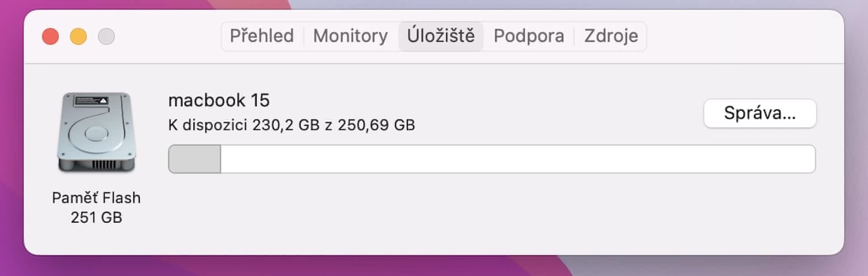
Task: Switch to the Přehled tab
Action: pyautogui.click(x=262, y=36)
